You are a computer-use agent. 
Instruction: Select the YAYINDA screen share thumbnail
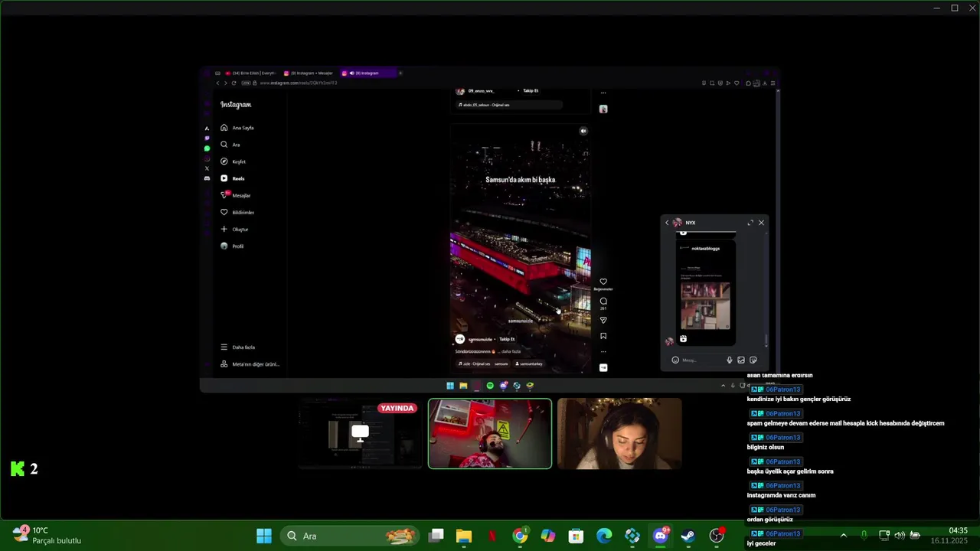[x=360, y=434]
